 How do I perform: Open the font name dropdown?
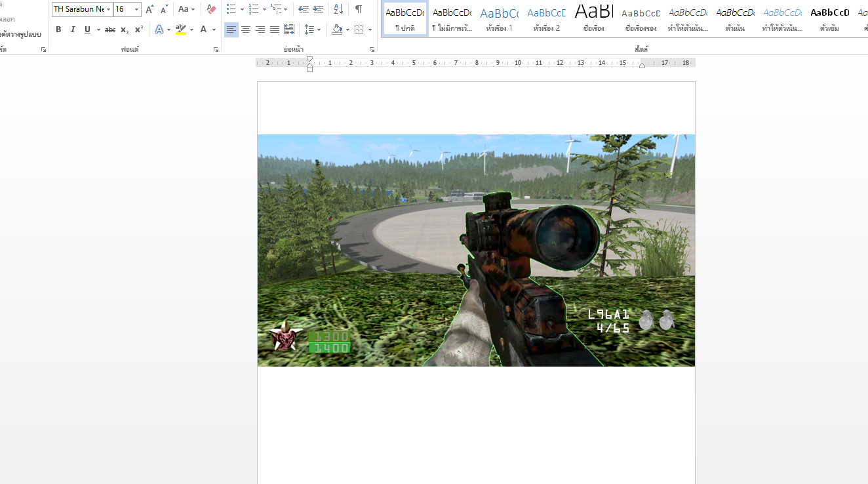click(108, 9)
